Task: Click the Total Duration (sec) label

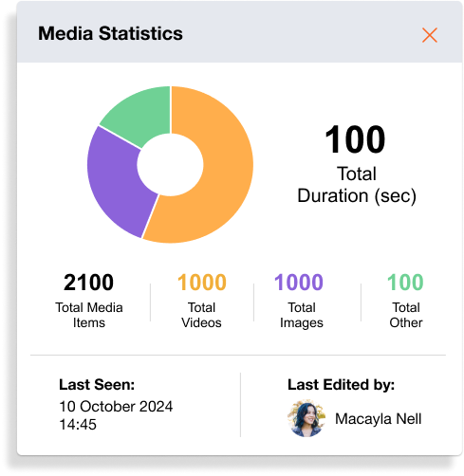Action: click(357, 185)
